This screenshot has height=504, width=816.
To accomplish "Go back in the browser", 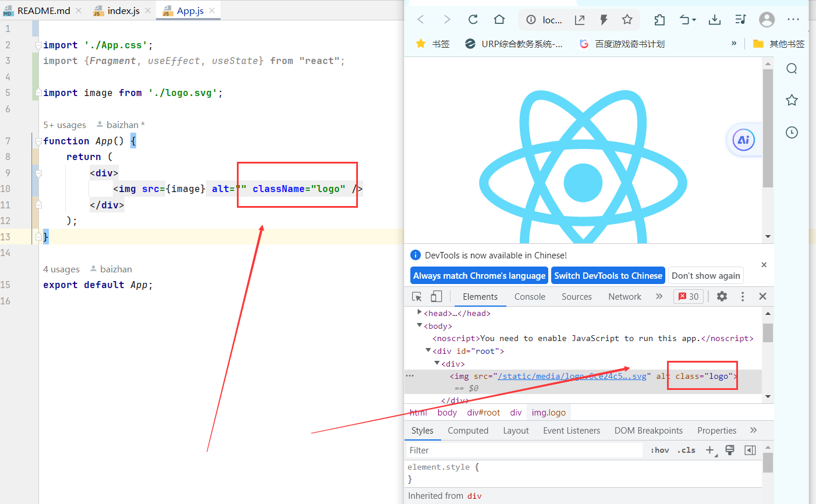I will (421, 20).
